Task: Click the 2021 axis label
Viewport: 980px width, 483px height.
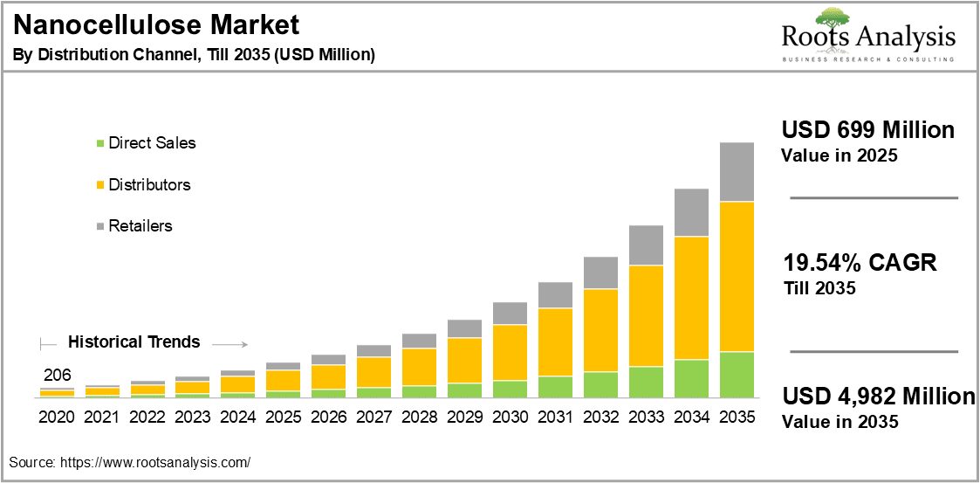Action: pos(102,417)
